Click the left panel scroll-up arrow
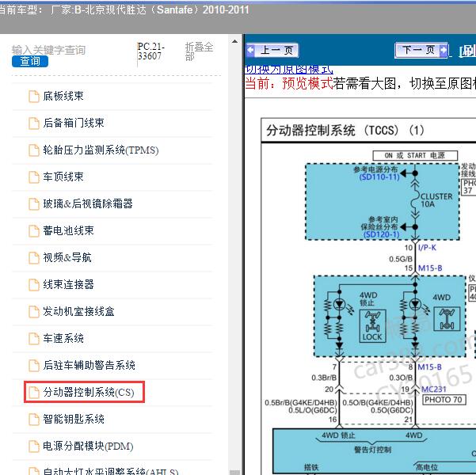Screen dimensions: 476x475 (x=234, y=42)
